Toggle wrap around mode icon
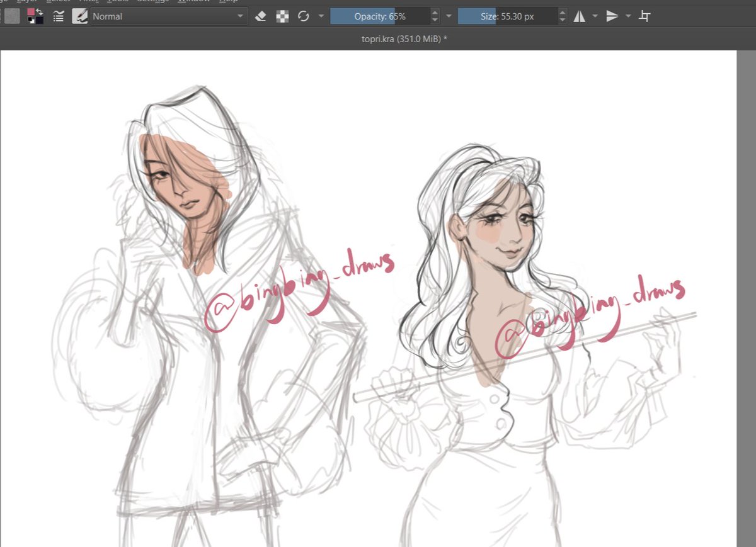 tap(644, 16)
